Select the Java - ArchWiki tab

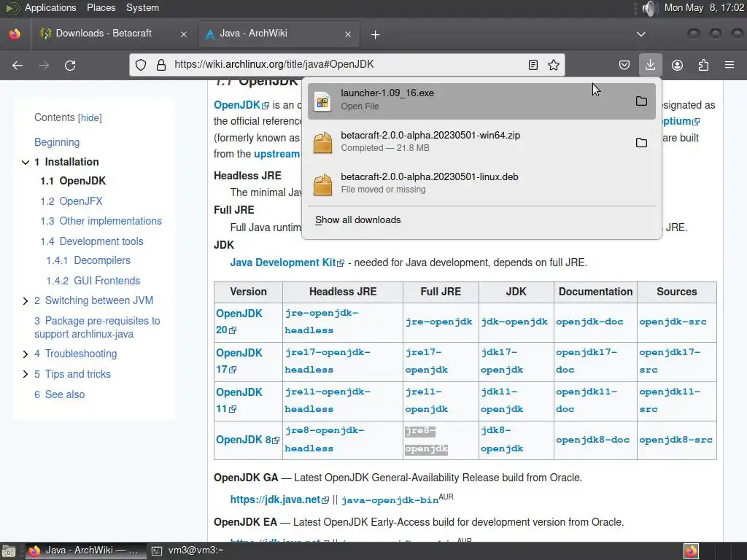click(279, 34)
